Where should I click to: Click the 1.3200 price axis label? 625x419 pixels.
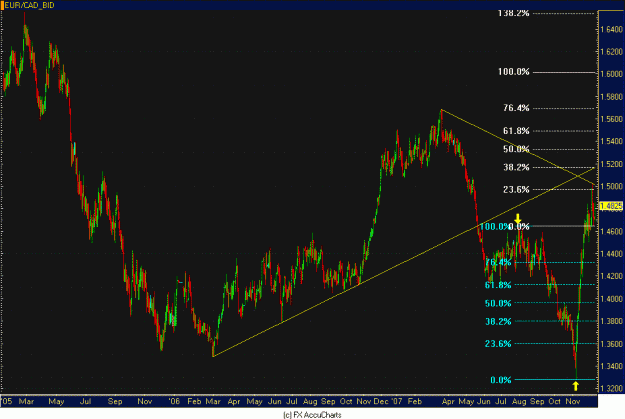(x=611, y=389)
